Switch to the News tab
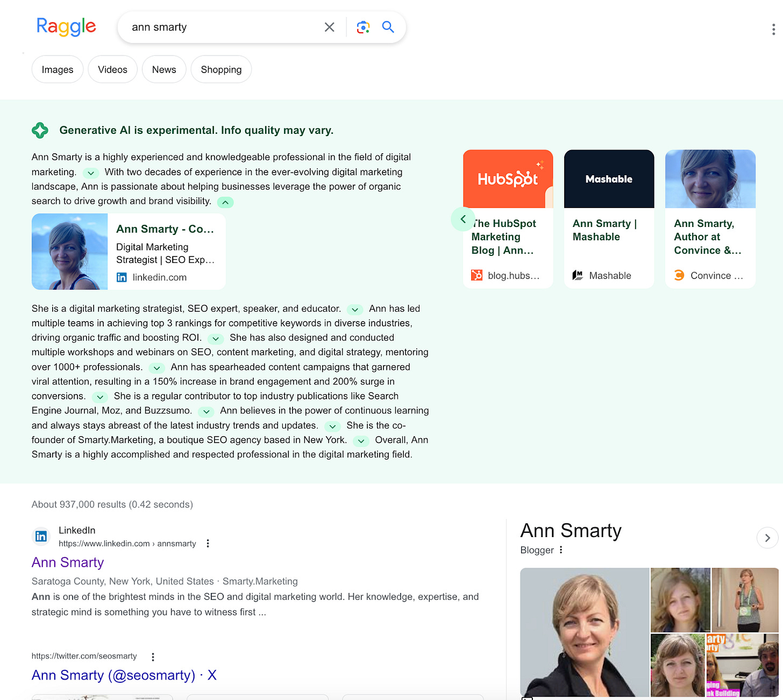 [164, 69]
